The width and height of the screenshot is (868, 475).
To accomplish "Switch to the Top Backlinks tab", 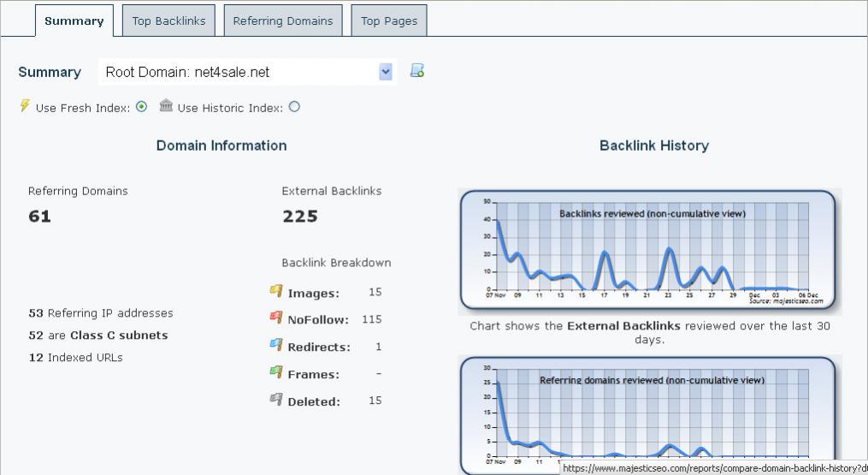I will coord(168,21).
